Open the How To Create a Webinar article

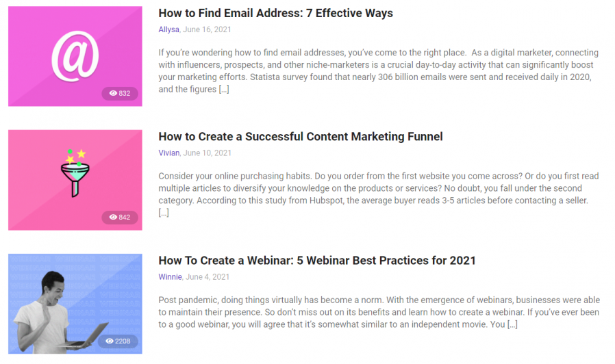317,261
